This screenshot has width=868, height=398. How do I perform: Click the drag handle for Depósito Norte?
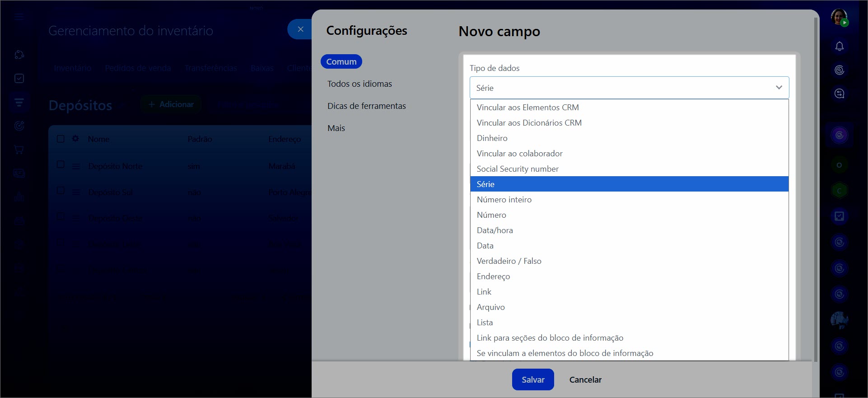[76, 166]
